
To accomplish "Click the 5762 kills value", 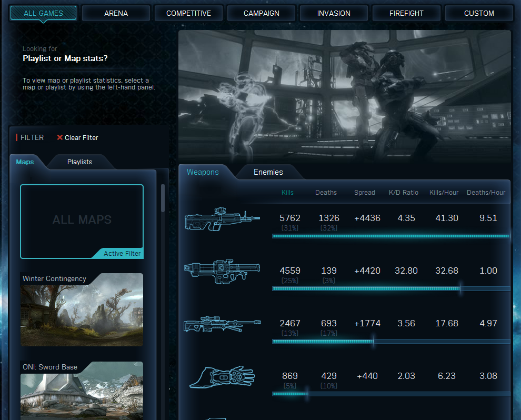I will pos(290,218).
